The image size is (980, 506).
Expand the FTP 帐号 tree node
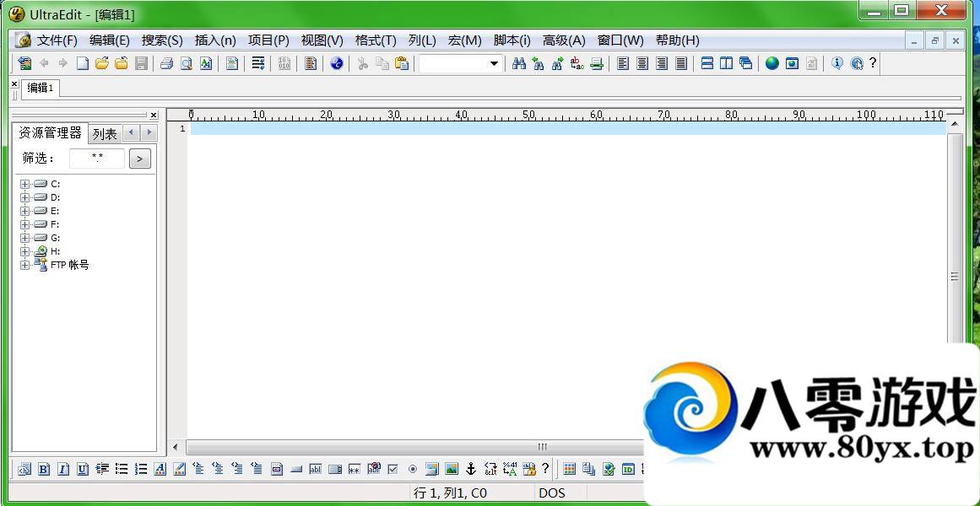tap(25, 265)
